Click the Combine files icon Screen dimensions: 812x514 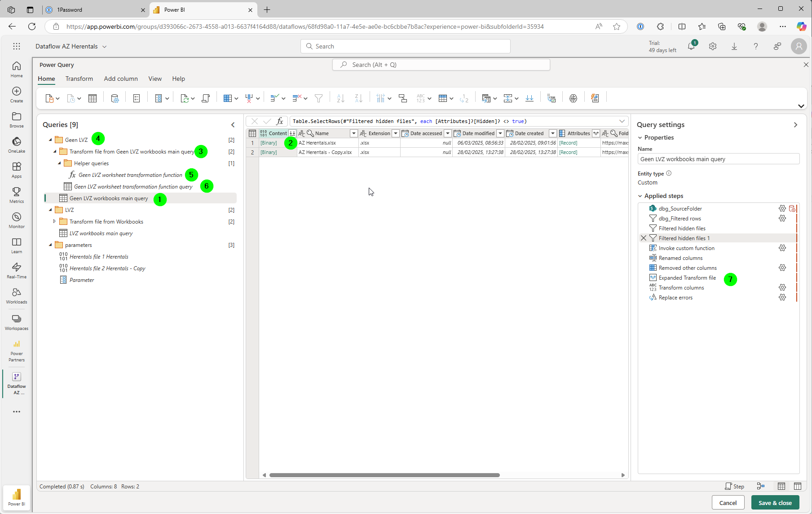(x=530, y=98)
